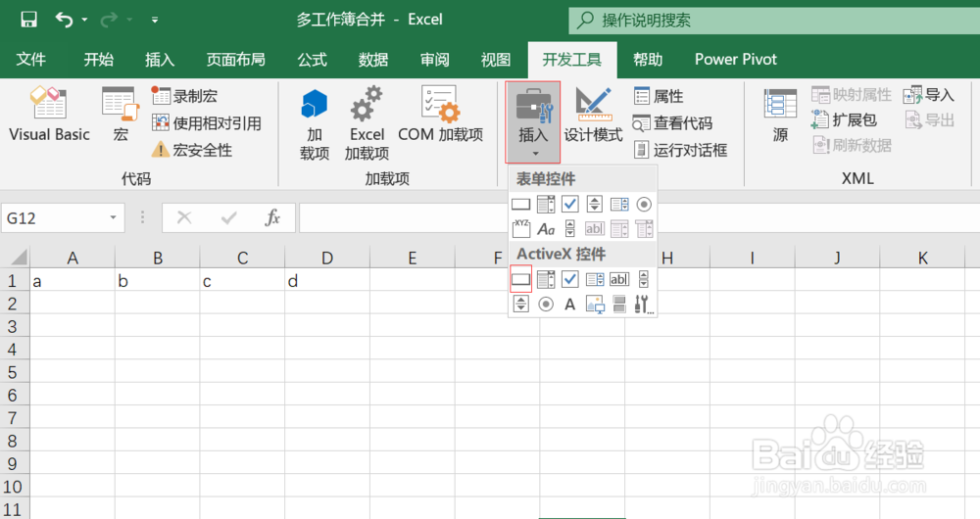Click 查看代码 view code
This screenshot has height=519, width=980.
pyautogui.click(x=672, y=123)
